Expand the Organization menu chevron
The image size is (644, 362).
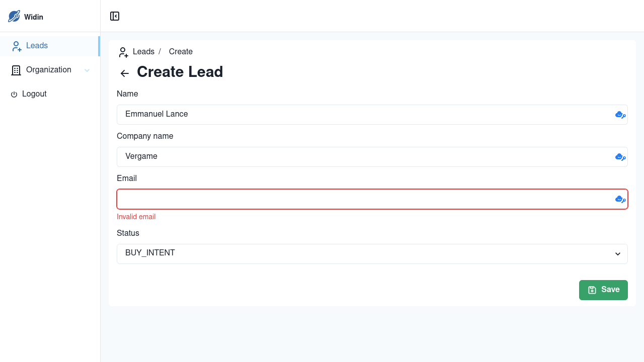(87, 70)
